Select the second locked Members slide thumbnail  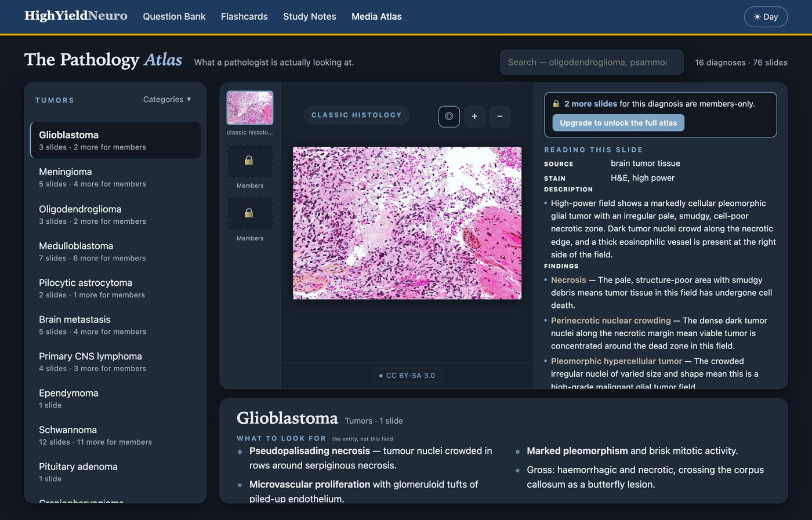click(249, 213)
